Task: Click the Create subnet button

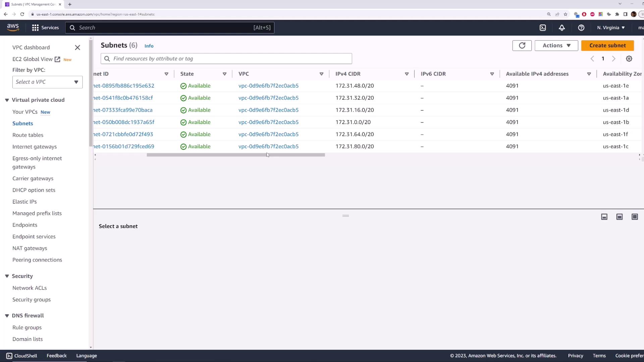Action: [607, 46]
